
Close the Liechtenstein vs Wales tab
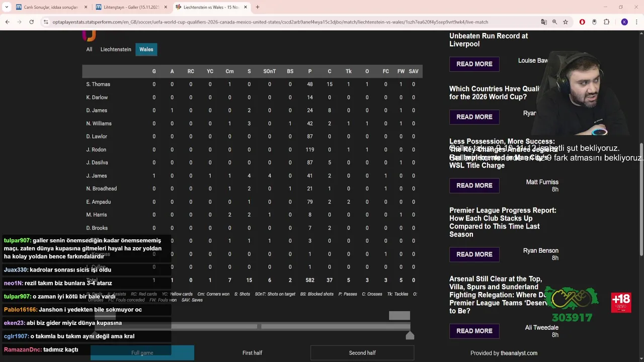pyautogui.click(x=246, y=7)
